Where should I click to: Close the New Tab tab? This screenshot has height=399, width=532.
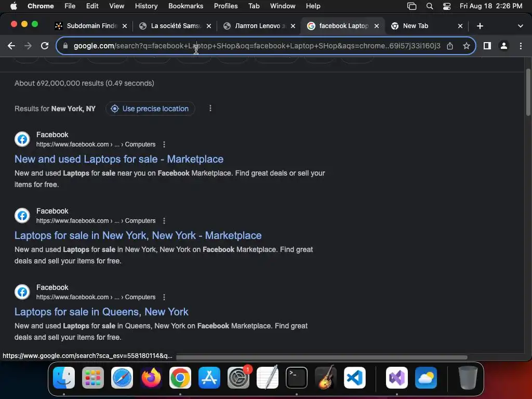click(x=460, y=26)
